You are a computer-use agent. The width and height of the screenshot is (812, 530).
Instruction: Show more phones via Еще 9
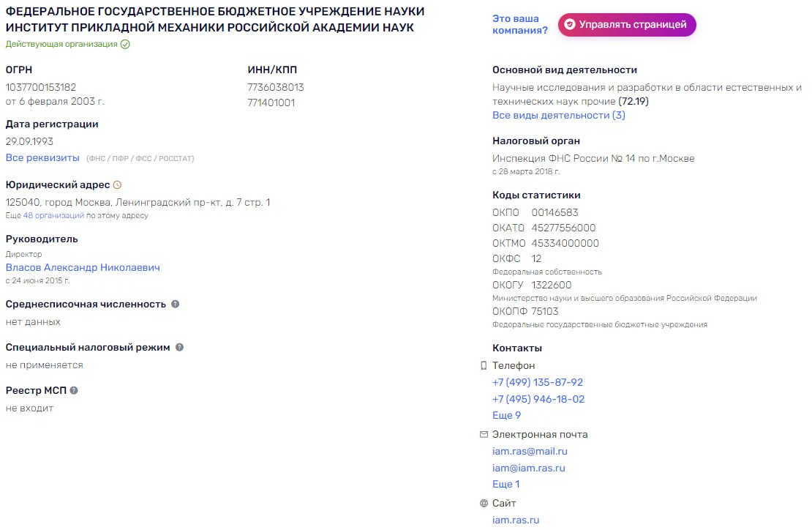(506, 415)
